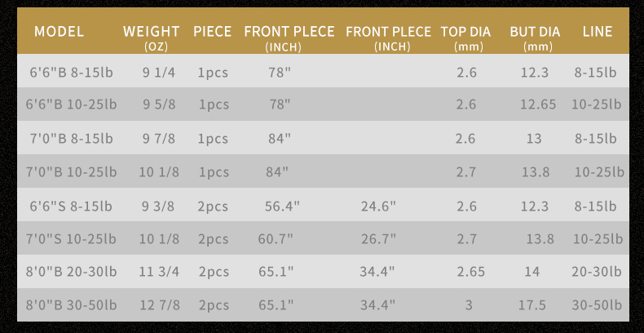Select model 6'6"B 10-25lb row
Screen dimensions: 644x333
pyautogui.click(x=323, y=104)
